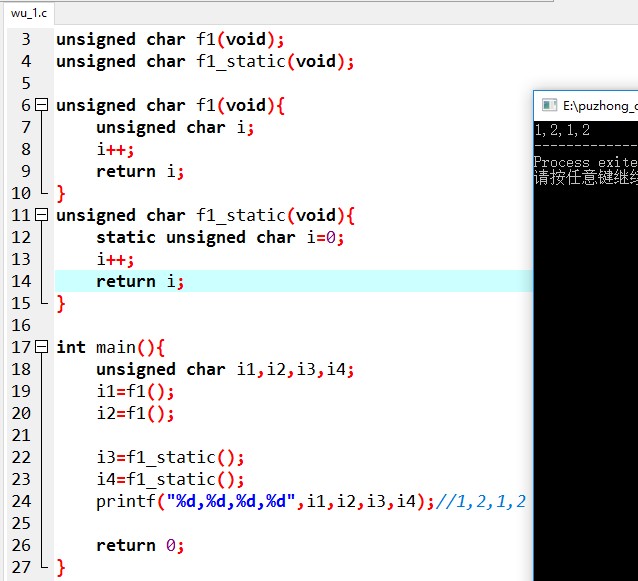The height and width of the screenshot is (581, 638).
Task: Click line number 6 in gutter
Action: [26, 105]
